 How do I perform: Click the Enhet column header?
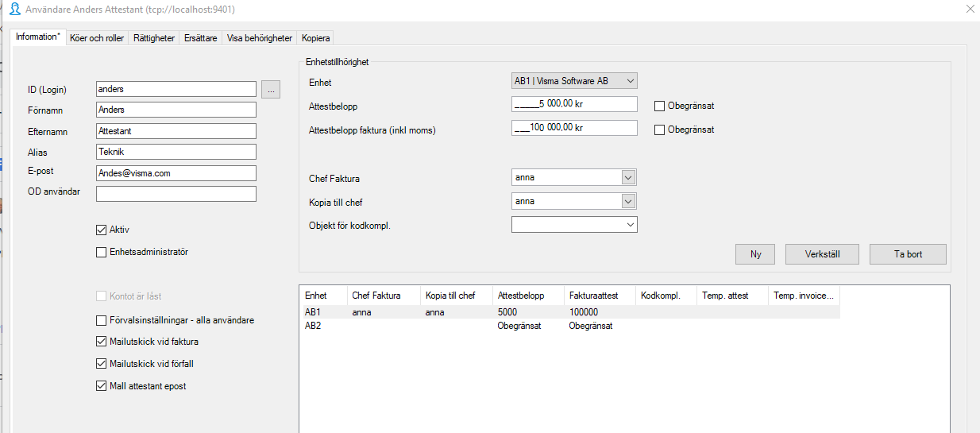(324, 296)
